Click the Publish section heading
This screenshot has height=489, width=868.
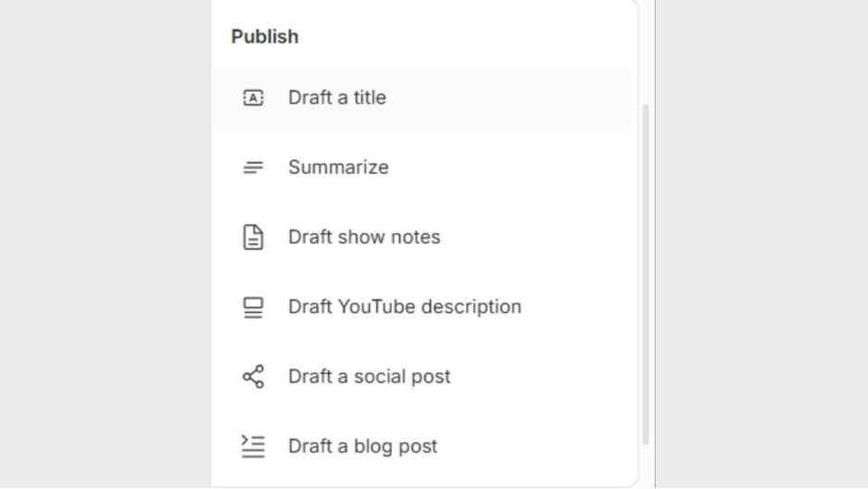tap(265, 37)
